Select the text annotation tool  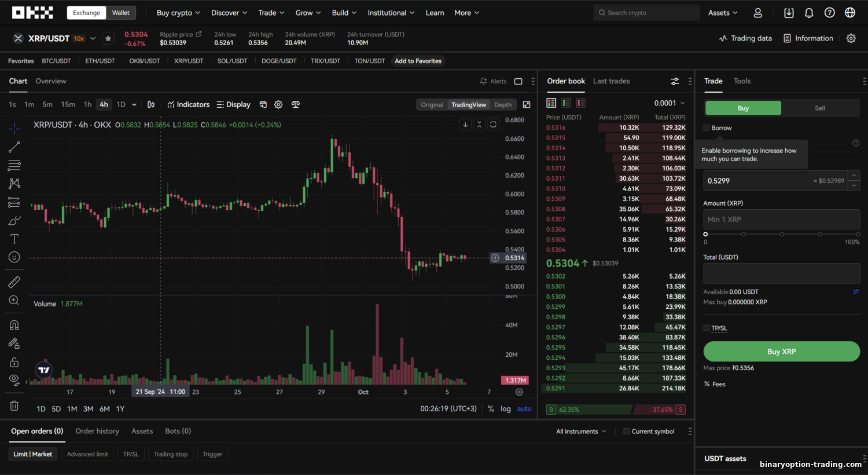[14, 239]
